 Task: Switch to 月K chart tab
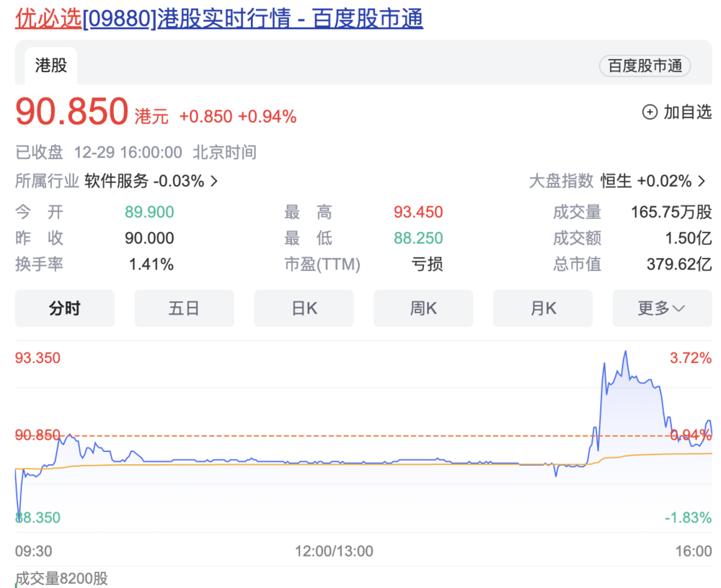pos(543,308)
